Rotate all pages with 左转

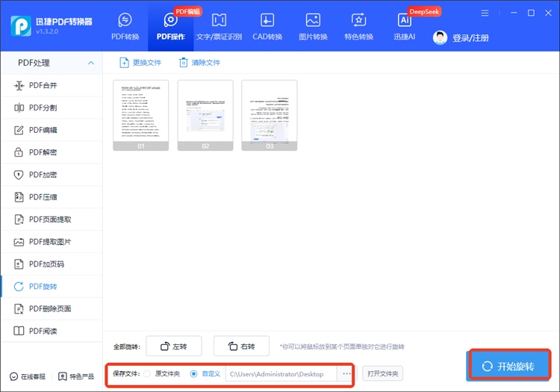coord(173,346)
